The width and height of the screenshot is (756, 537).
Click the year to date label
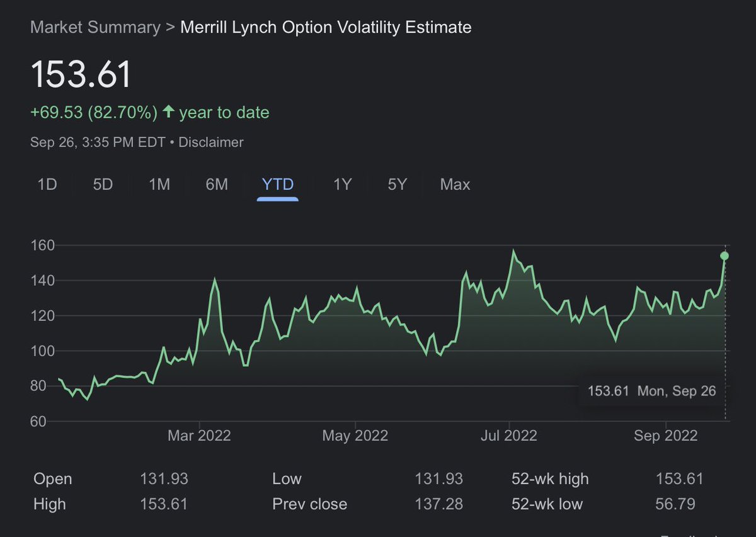click(x=224, y=113)
